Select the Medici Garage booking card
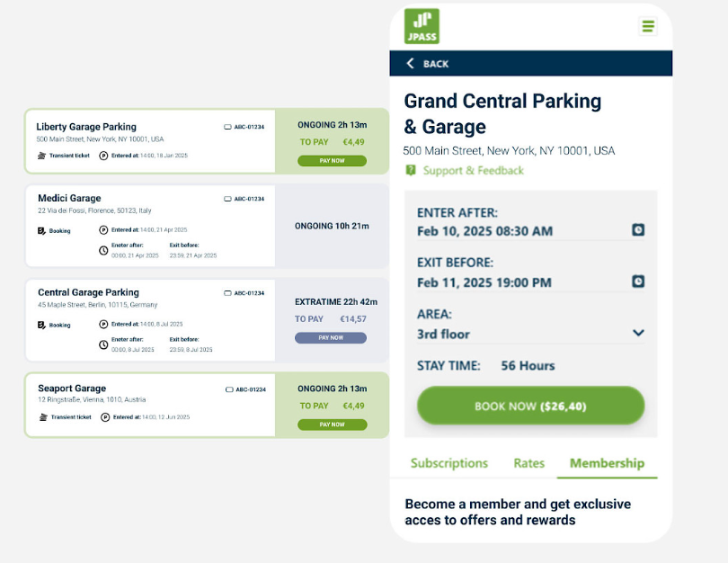The height and width of the screenshot is (563, 728). coord(150,227)
